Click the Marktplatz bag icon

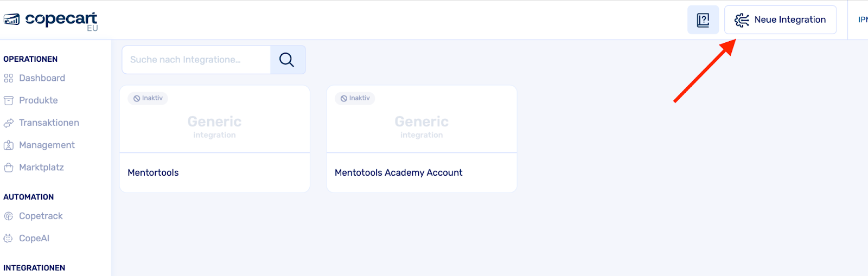coord(8,168)
